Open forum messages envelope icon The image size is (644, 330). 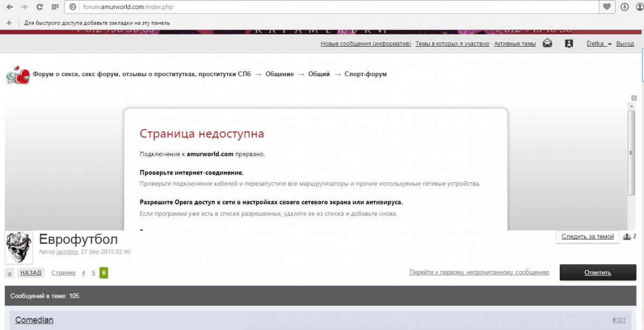point(547,43)
